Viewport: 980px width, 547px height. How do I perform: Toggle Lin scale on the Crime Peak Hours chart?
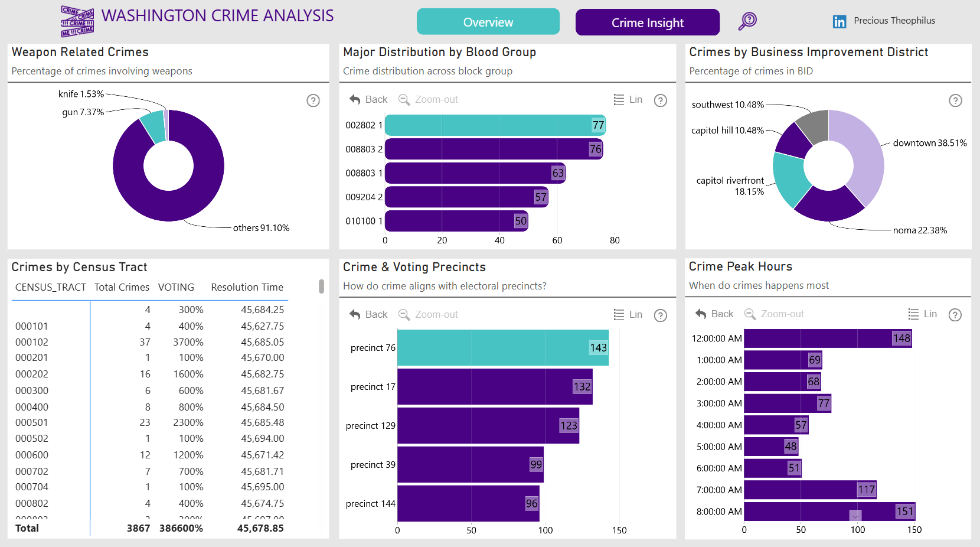[922, 314]
